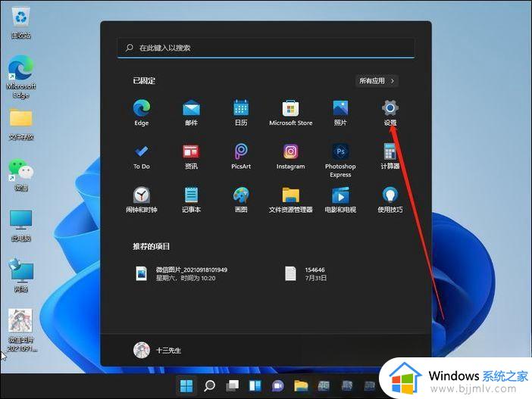Open the 资讯 news app
Image resolution: width=532 pixels, height=399 pixels.
(x=192, y=157)
